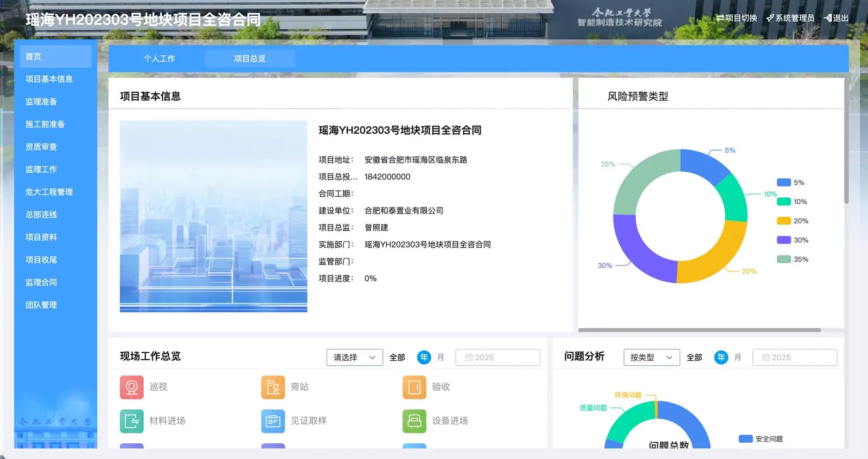
Task: Open 2025 date picker in 问题分析
Action: (x=795, y=358)
